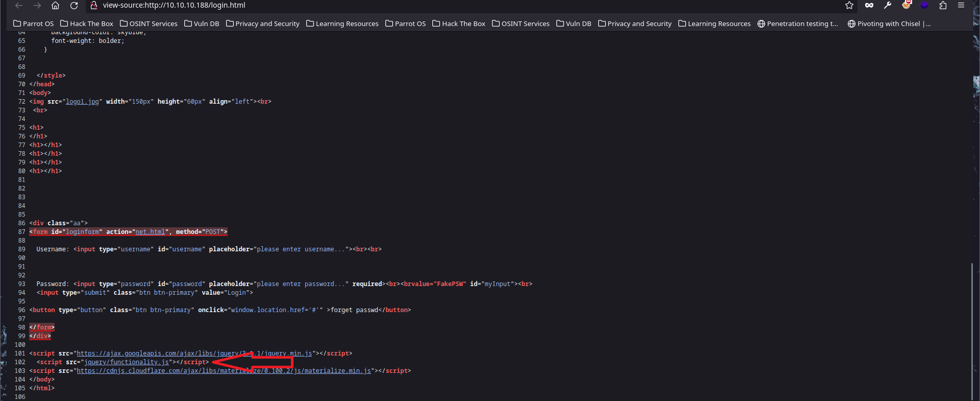Go back with the browser back arrow
Screen dimensions: 980x401
(19, 6)
